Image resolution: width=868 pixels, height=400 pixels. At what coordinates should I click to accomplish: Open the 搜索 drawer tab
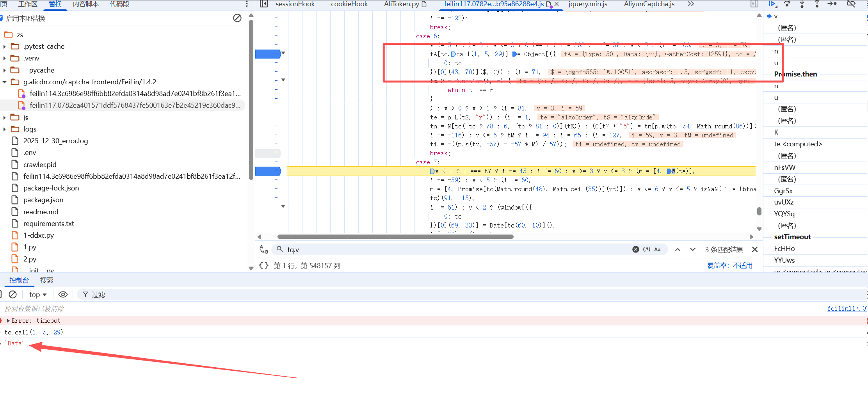point(46,280)
